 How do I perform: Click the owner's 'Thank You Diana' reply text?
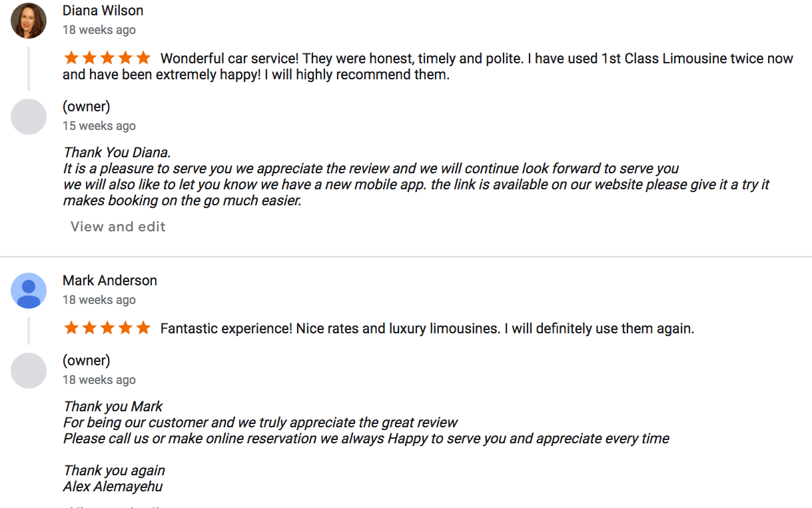[x=117, y=153]
